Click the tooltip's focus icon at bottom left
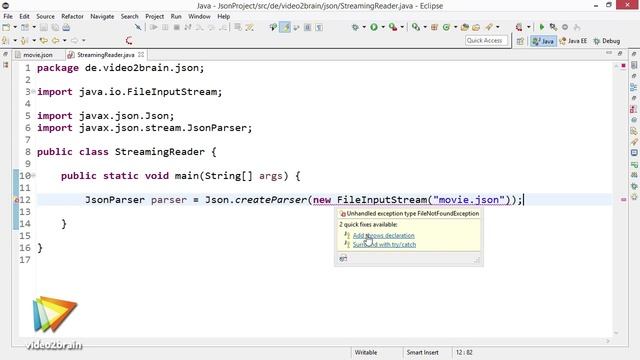 tap(343, 258)
